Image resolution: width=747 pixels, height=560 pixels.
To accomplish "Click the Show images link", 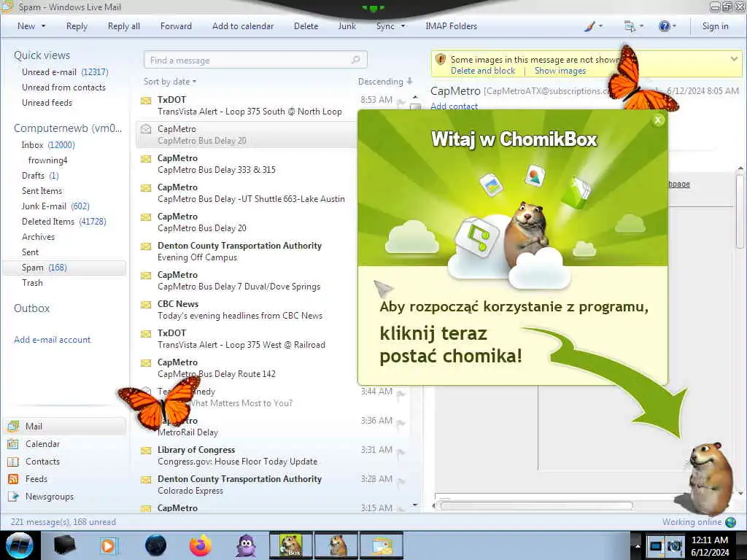I will tap(560, 71).
